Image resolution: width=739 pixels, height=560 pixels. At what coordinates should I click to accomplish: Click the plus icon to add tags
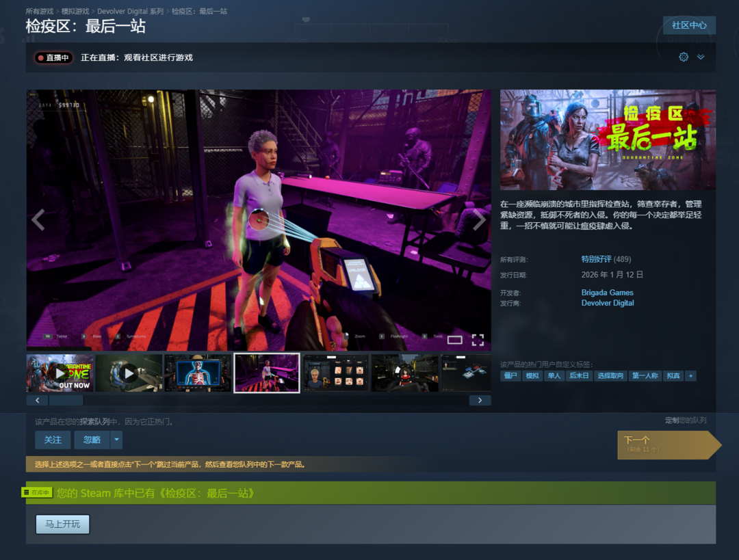(x=690, y=376)
